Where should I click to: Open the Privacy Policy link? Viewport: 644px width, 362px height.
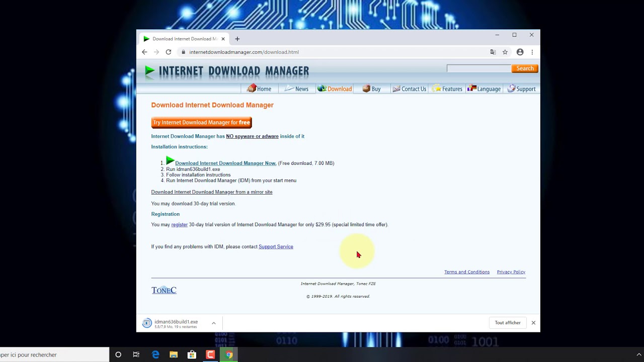[511, 272]
